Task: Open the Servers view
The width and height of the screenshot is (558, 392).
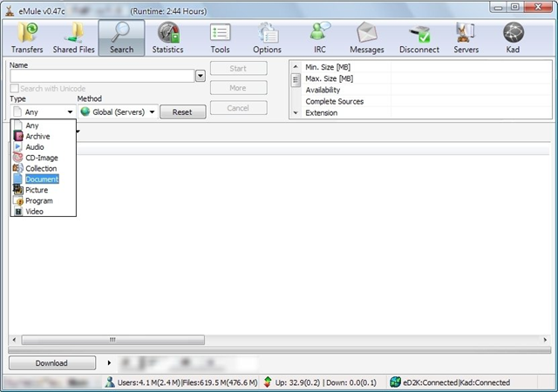Action: pos(466,38)
